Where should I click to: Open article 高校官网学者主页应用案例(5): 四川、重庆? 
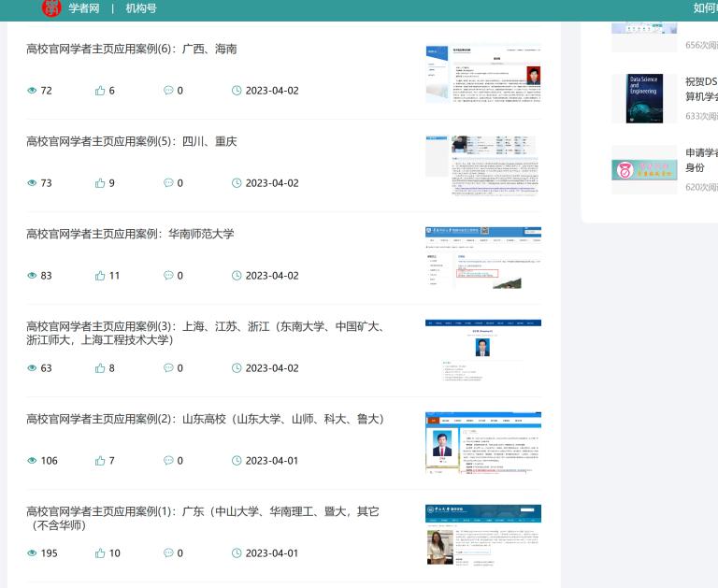point(131,142)
